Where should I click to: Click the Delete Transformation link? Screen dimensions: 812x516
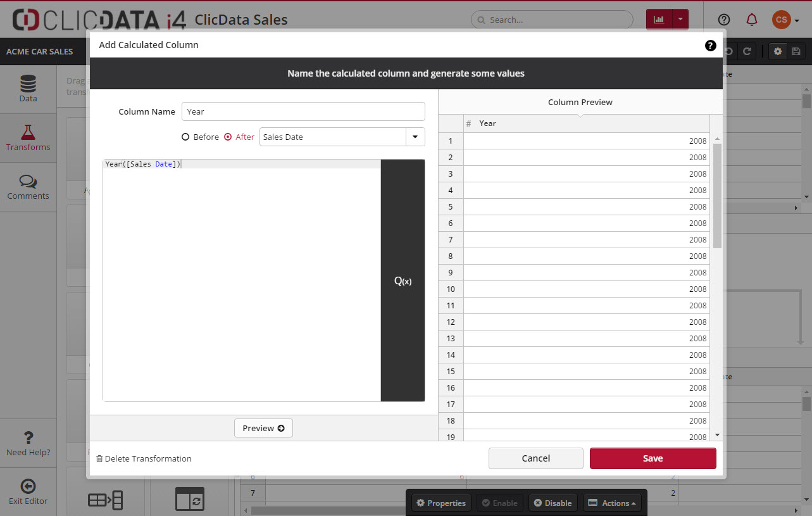[144, 458]
